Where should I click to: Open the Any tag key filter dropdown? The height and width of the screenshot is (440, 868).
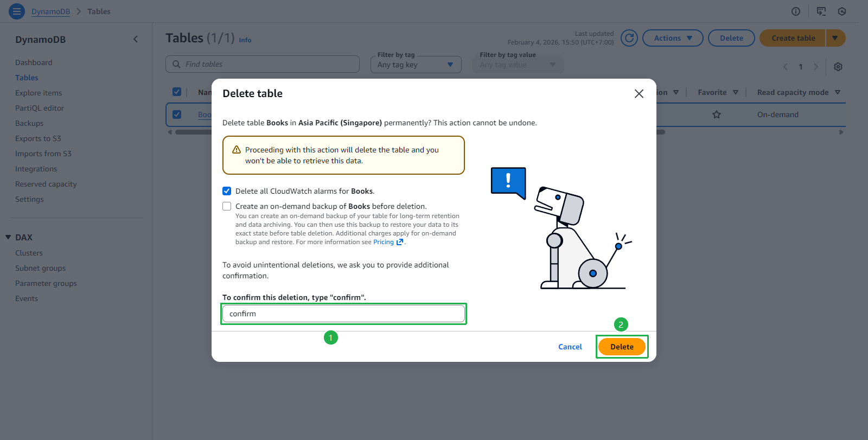[x=416, y=65]
